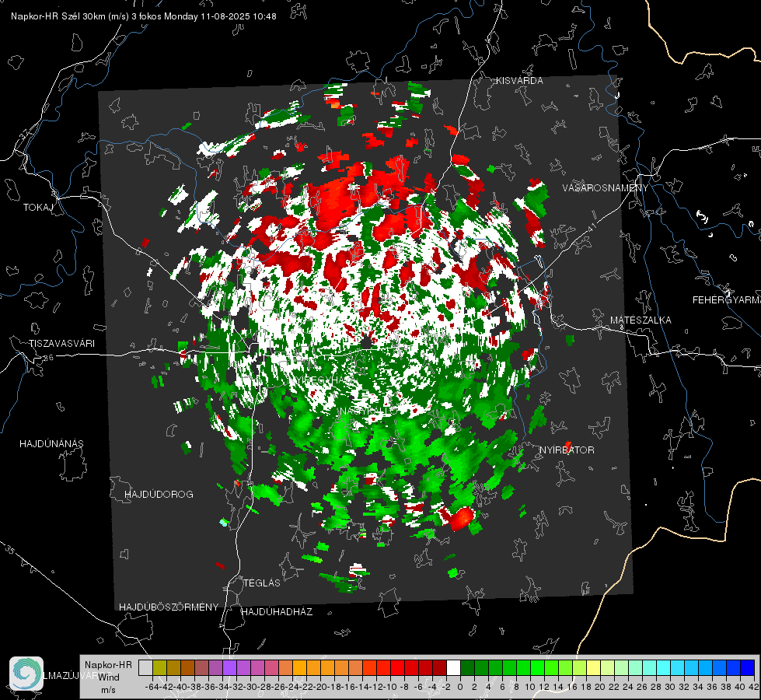This screenshot has width=761, height=700.
Task: Click the swirl logo icon at bottom-left
Action: coord(26,674)
